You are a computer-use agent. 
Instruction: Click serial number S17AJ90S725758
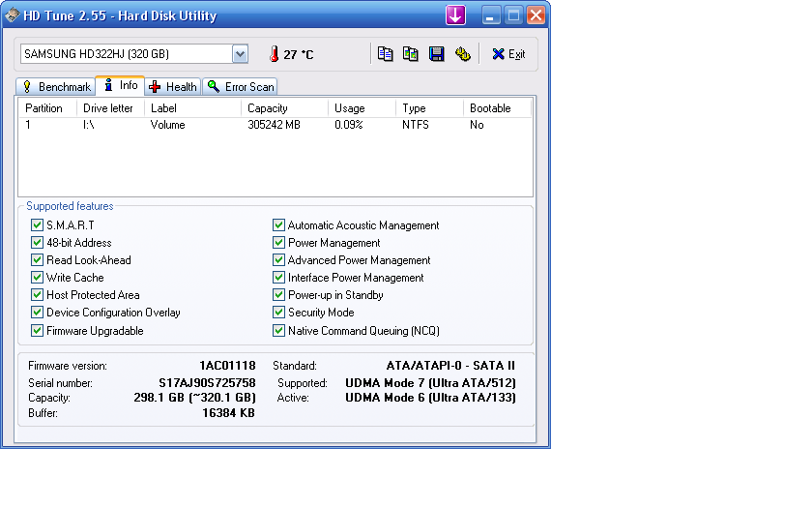[x=207, y=383]
